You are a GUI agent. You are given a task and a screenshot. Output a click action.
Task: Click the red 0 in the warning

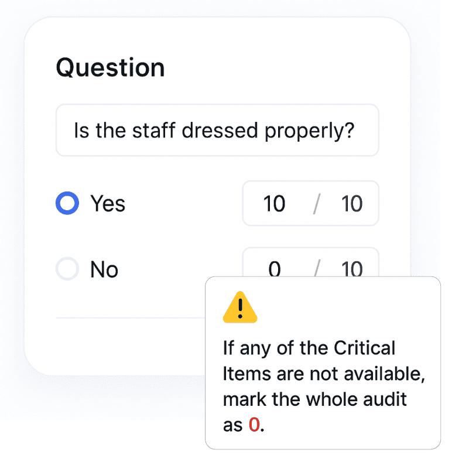tap(254, 425)
